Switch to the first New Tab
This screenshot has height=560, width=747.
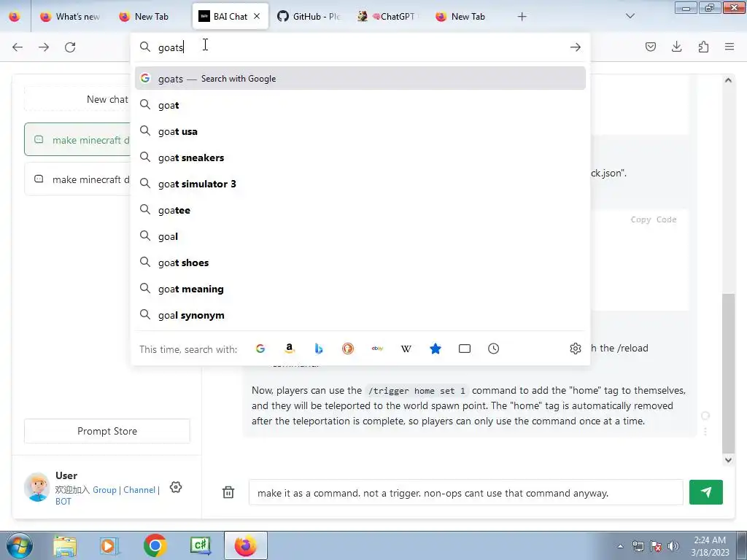point(144,16)
